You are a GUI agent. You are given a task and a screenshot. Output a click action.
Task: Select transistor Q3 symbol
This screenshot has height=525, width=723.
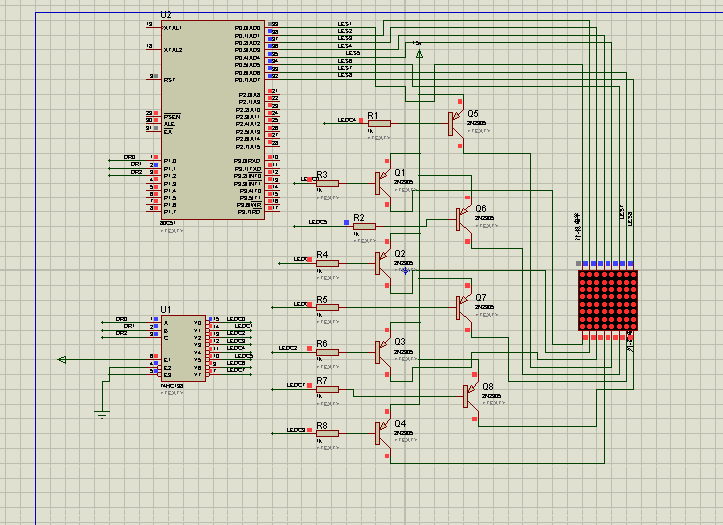[x=381, y=350]
